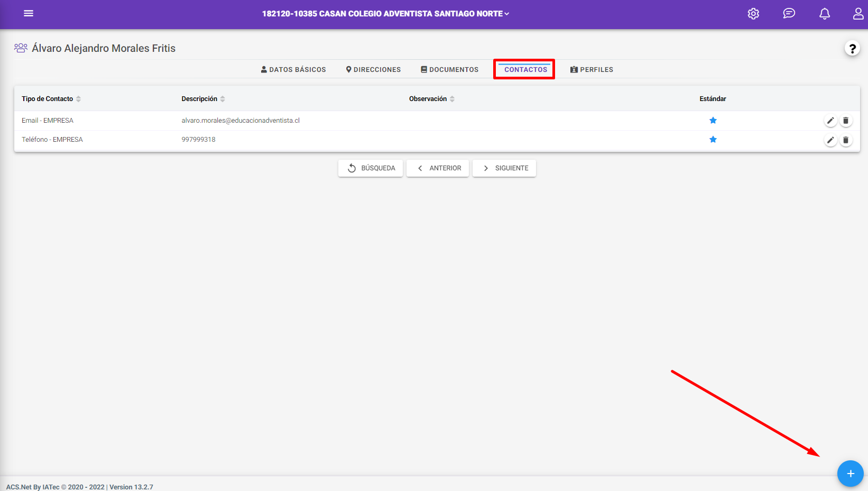Image resolution: width=868 pixels, height=491 pixels.
Task: Click the Búsqueda button
Action: pyautogui.click(x=371, y=168)
